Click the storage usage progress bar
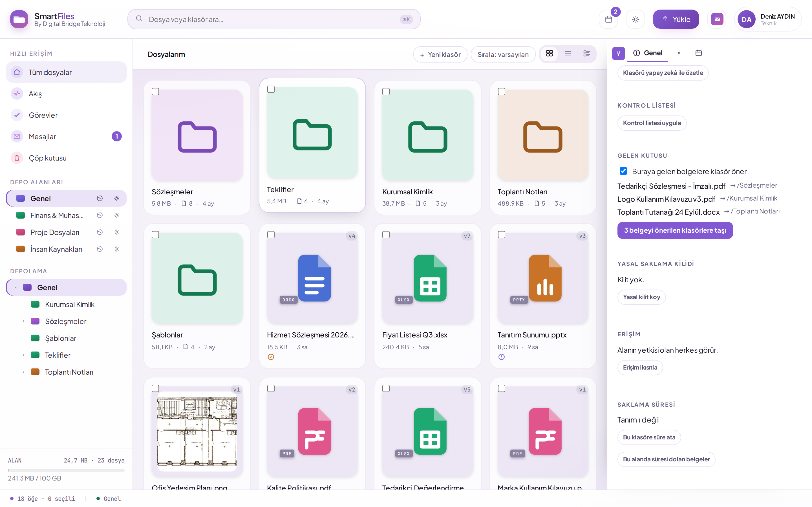The width and height of the screenshot is (812, 507). pyautogui.click(x=66, y=470)
